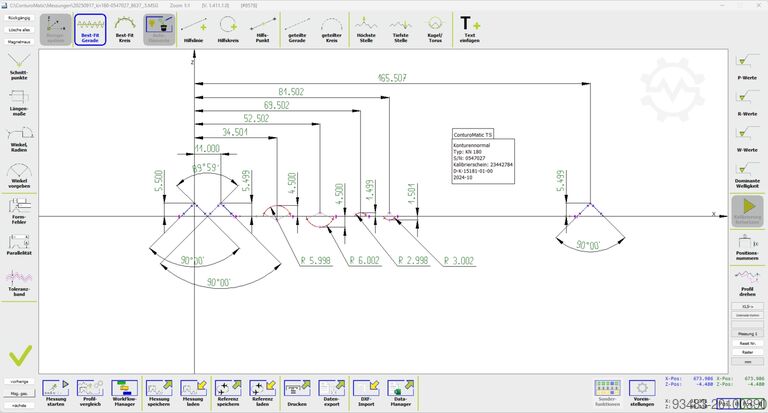
Task: Toggle the Raster button
Action: click(746, 352)
